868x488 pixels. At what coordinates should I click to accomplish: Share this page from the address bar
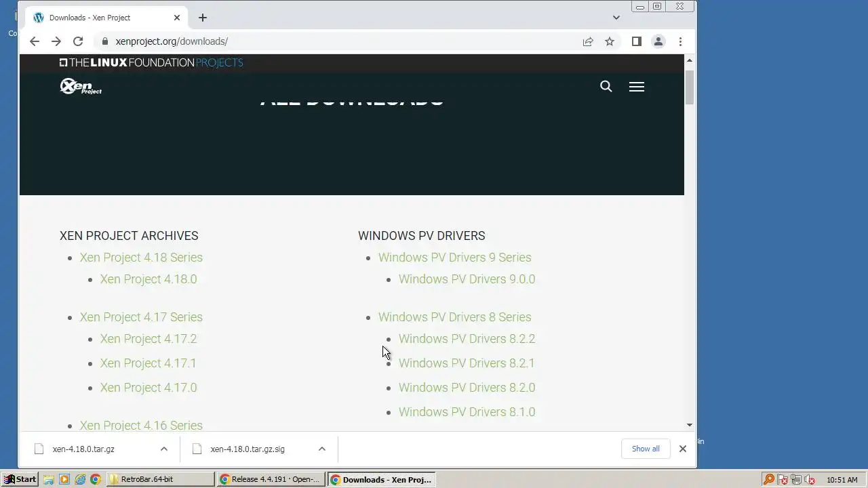[588, 41]
